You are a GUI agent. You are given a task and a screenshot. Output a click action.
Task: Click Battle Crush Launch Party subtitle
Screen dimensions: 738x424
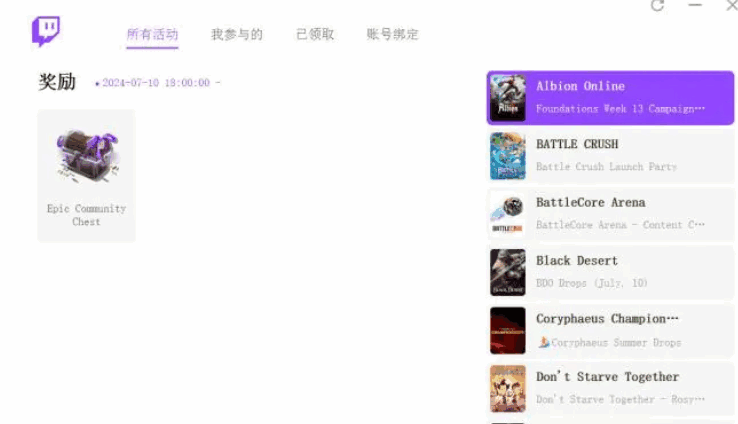click(x=606, y=167)
